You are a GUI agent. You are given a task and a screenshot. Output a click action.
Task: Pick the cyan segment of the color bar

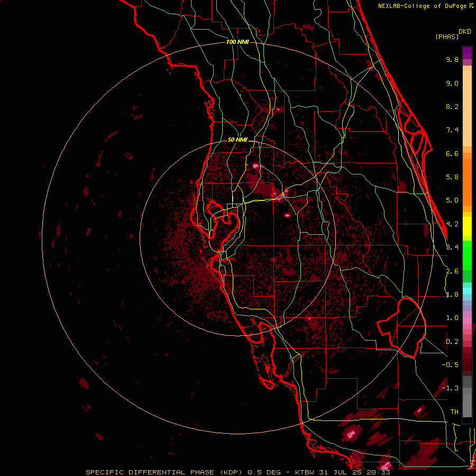[467, 291]
